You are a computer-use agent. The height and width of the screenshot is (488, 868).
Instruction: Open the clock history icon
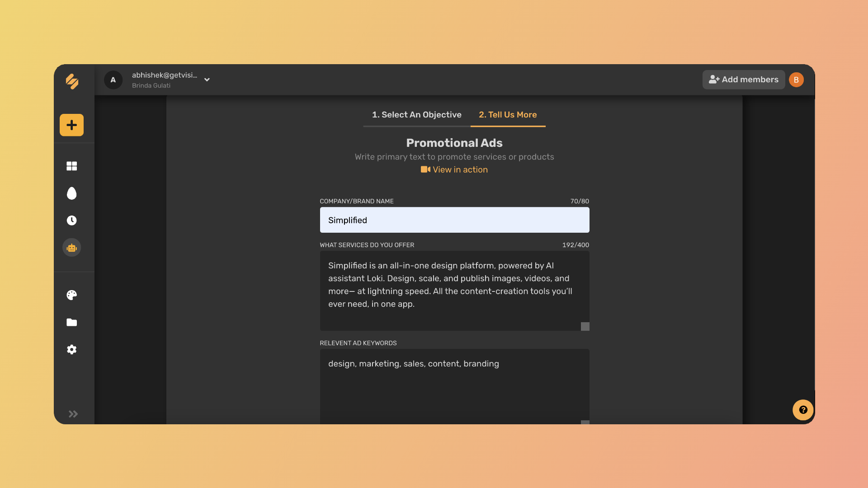coord(71,221)
